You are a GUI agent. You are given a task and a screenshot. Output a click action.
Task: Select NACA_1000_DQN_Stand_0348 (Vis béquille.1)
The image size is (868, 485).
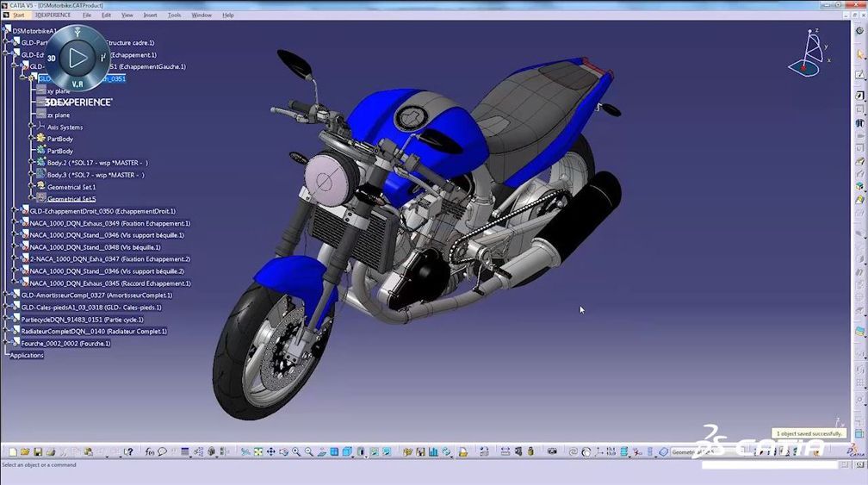tap(96, 247)
